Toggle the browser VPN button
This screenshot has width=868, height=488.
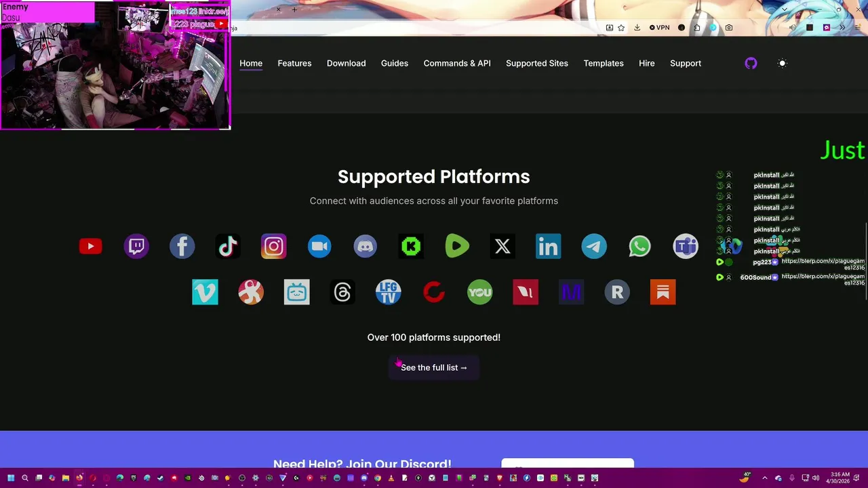(x=659, y=28)
